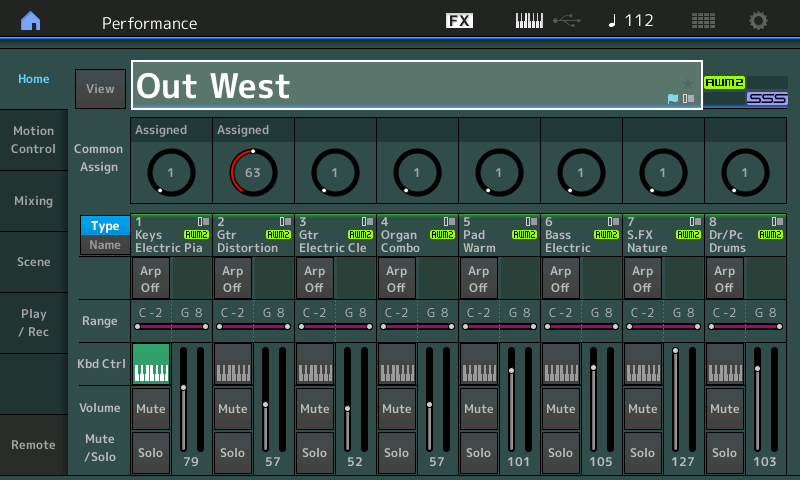This screenshot has height=480, width=800.
Task: Mute Part 3 Electric Clean guitar
Action: 315,409
